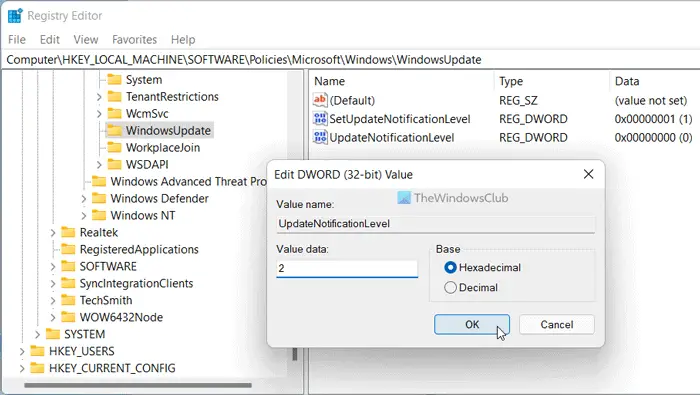Viewport: 700px width, 395px height.
Task: Open the Help menu
Action: point(183,40)
